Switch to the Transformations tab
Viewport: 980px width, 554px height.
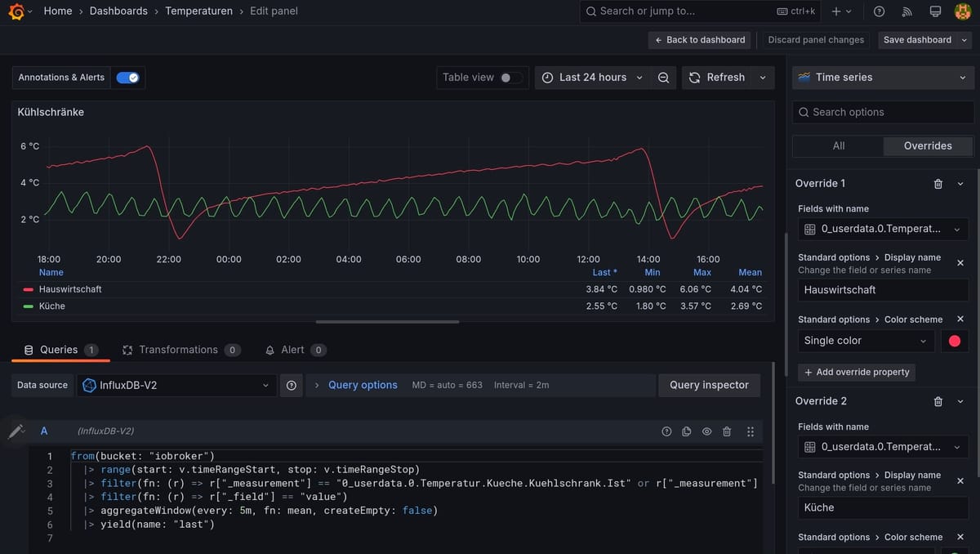pyautogui.click(x=178, y=350)
